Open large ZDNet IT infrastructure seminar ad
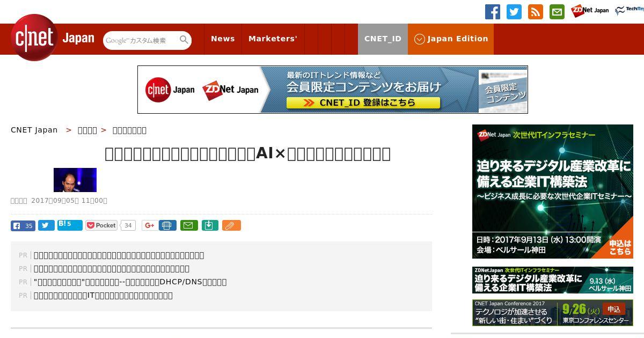This screenshot has width=644, height=338. (553, 192)
